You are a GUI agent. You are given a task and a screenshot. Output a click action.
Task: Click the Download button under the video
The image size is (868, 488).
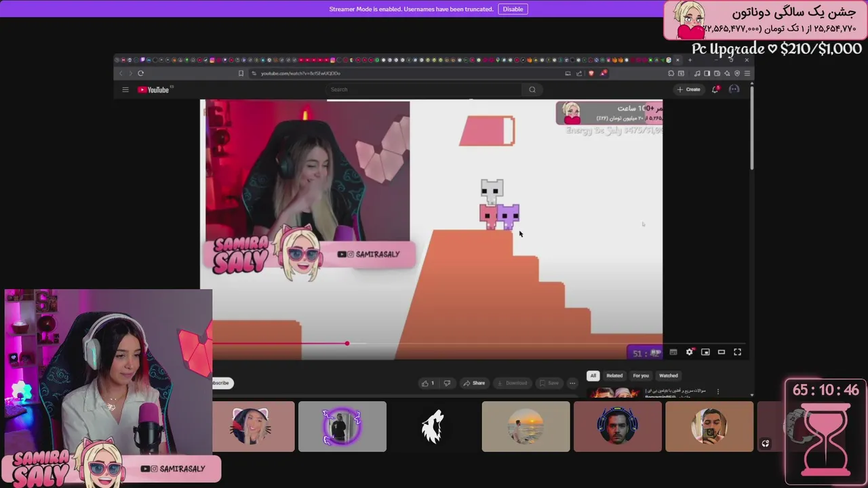tap(512, 383)
